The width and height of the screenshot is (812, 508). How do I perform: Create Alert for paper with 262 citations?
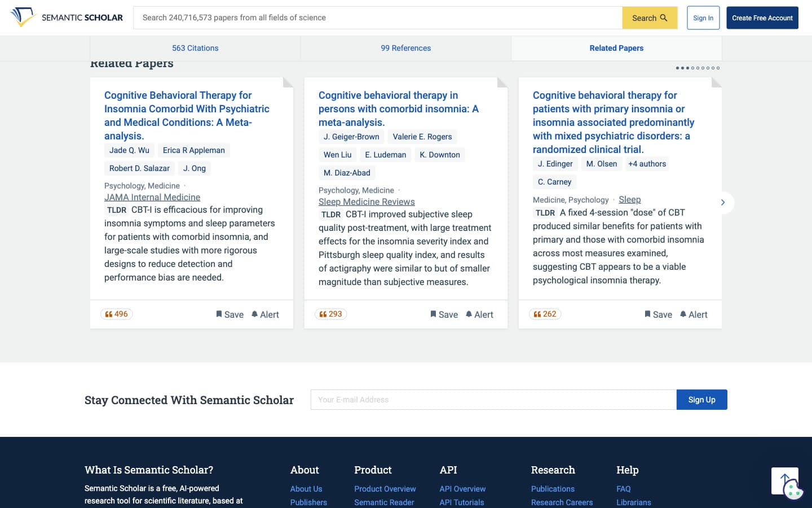pos(694,314)
